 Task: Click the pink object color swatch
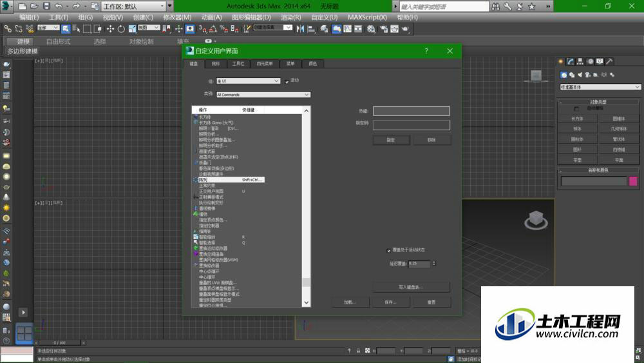tap(633, 181)
